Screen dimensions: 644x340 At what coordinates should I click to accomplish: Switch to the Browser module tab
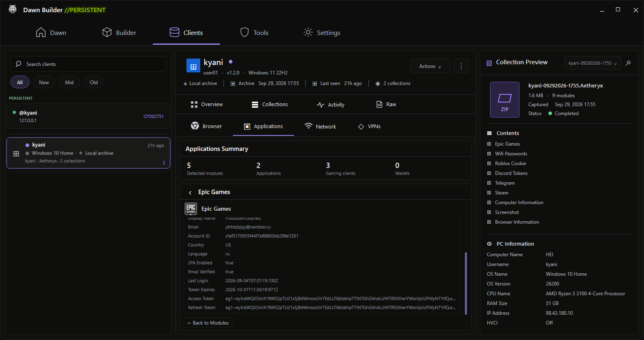206,126
